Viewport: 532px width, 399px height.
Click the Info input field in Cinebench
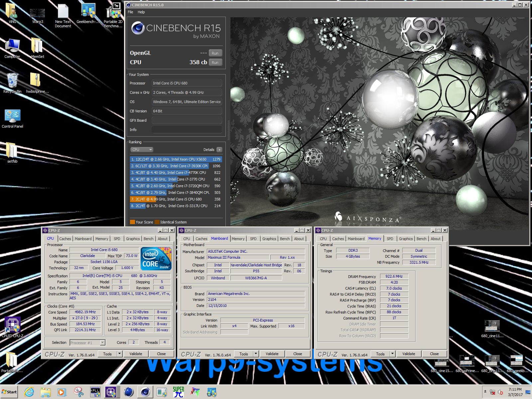[187, 130]
